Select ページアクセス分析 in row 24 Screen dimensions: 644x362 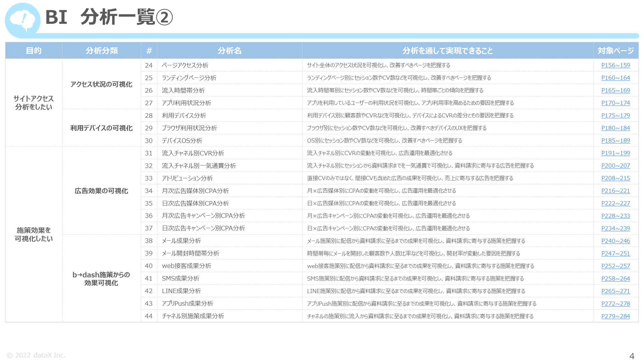[x=185, y=65]
